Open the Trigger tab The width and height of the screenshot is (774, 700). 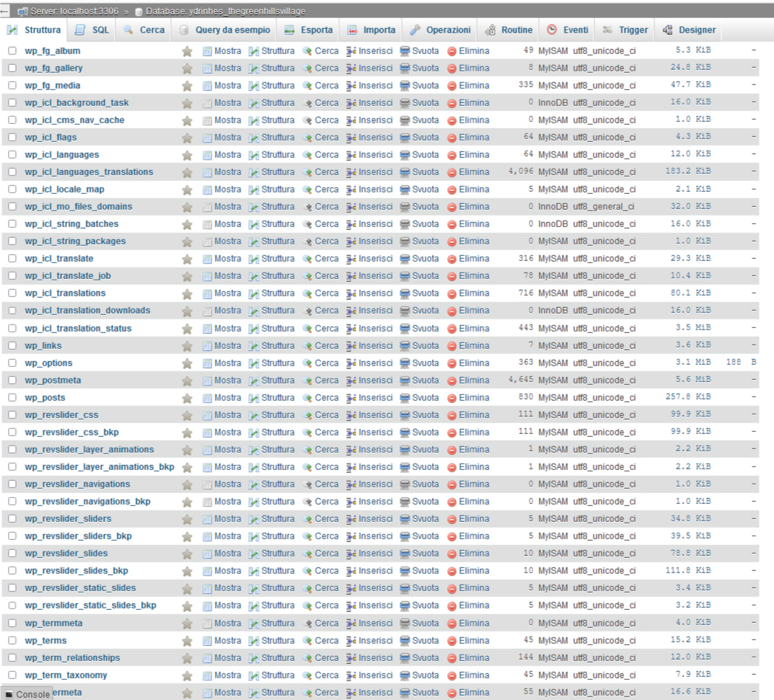(625, 30)
